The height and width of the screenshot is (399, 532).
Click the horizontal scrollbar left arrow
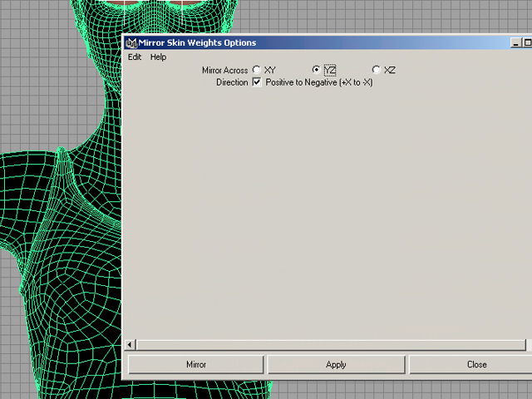tap(130, 345)
